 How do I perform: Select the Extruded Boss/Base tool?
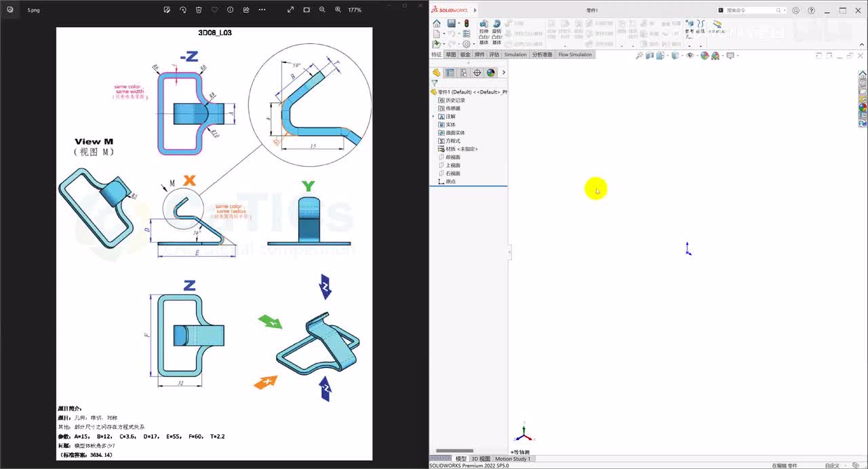484,32
